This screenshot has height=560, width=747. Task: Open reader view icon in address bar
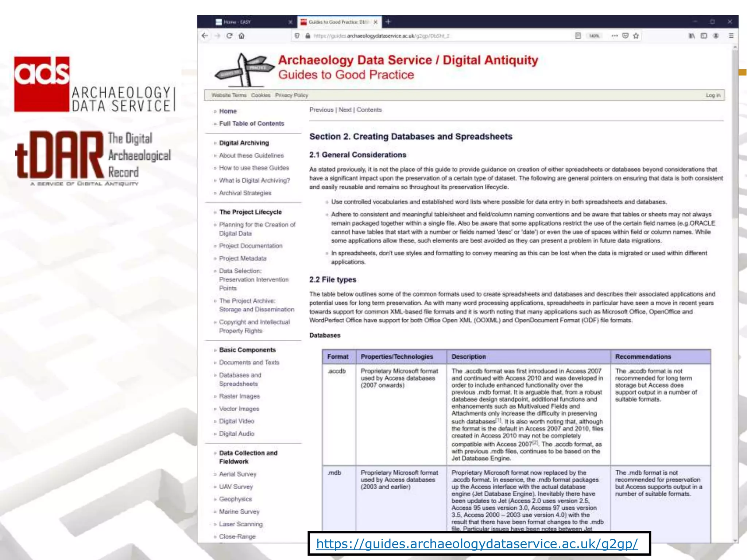pos(578,36)
